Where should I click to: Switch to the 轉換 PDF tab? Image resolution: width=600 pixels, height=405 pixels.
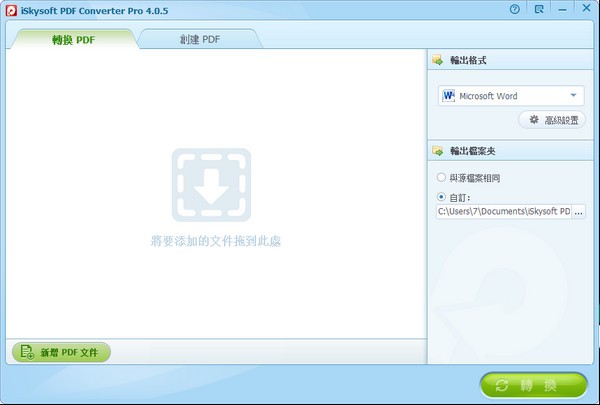[73, 39]
